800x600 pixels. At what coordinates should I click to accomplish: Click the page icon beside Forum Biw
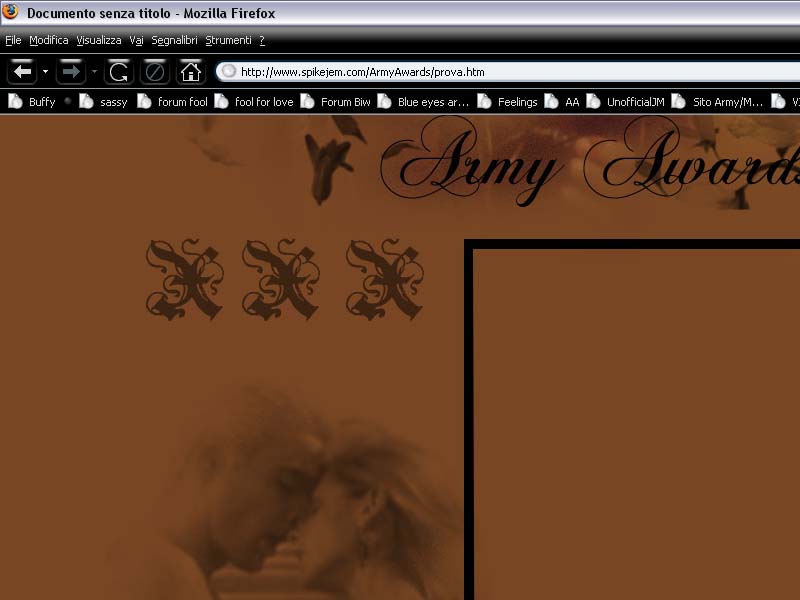307,102
